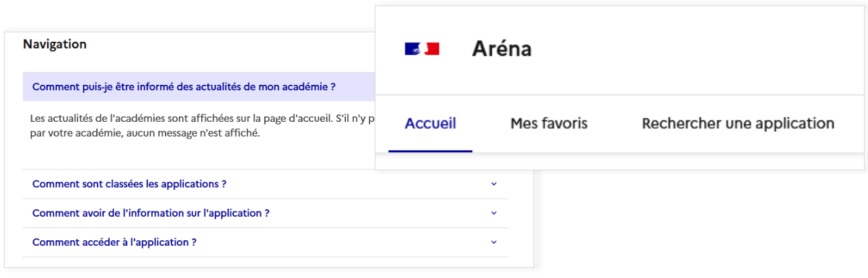Click the chevron on the 'Comment accéder à l'application ?' row

(494, 242)
